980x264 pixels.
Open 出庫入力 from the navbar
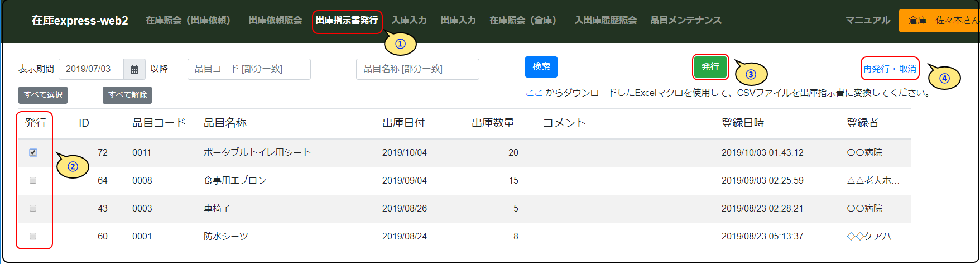[x=458, y=21]
